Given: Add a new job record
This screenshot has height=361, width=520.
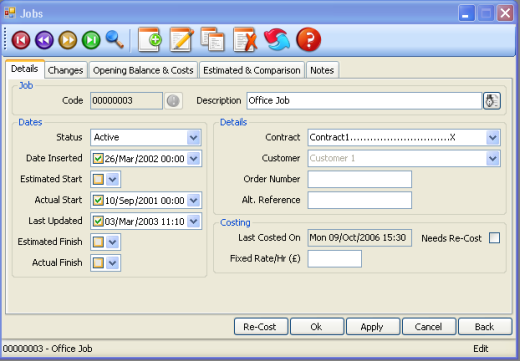Looking at the screenshot, I should [x=150, y=40].
